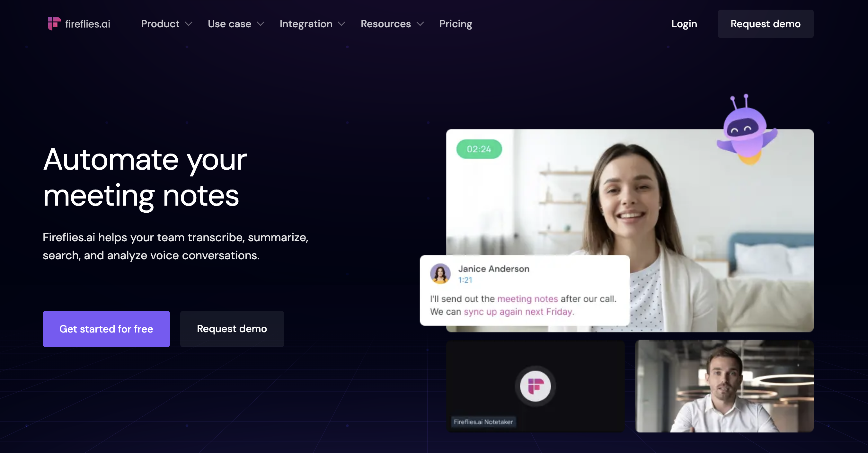Click Request demo in the header

(x=765, y=23)
